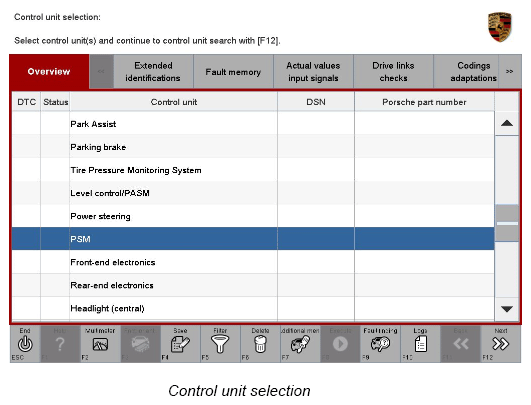
Task: Click the Porsche part number header
Action: point(424,102)
